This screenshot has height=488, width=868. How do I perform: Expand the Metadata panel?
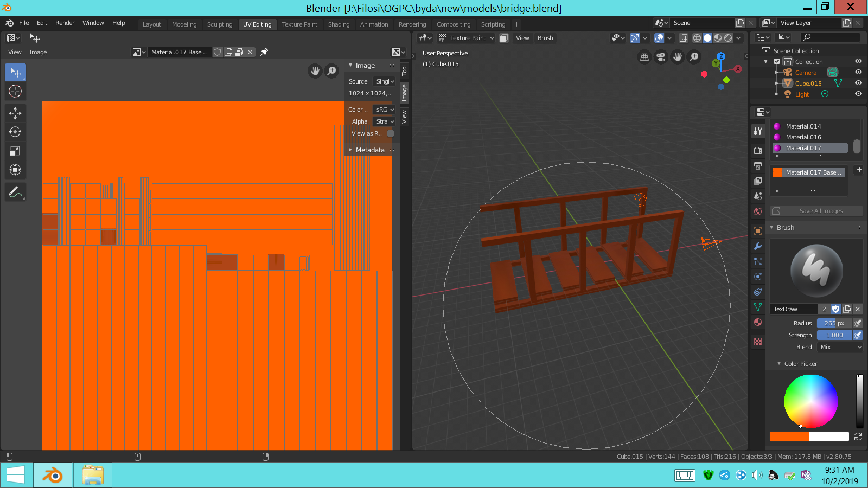pos(370,150)
